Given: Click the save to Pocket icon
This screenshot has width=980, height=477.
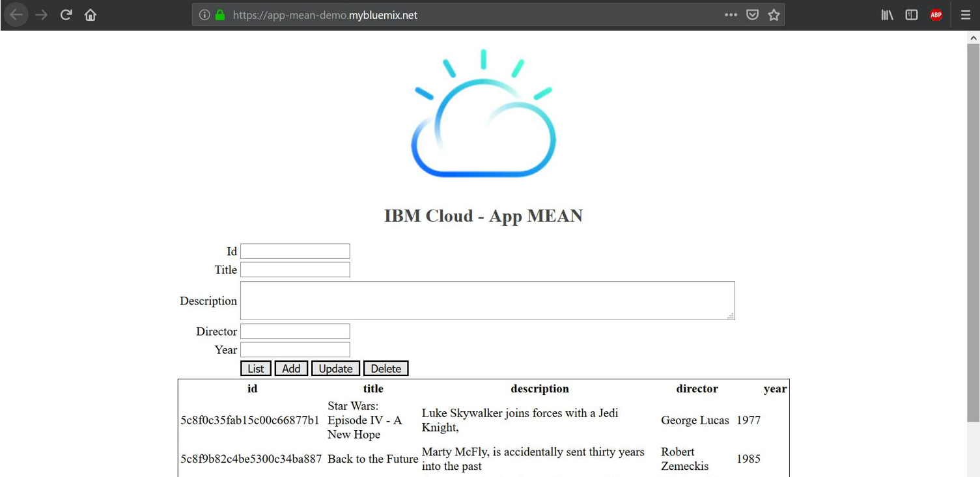Looking at the screenshot, I should (x=752, y=14).
